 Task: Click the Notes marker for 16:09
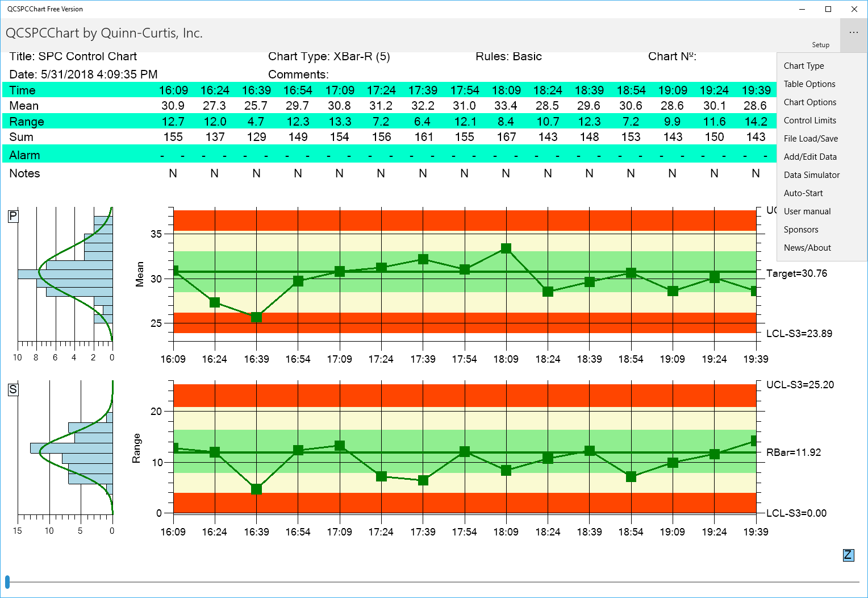(x=173, y=173)
